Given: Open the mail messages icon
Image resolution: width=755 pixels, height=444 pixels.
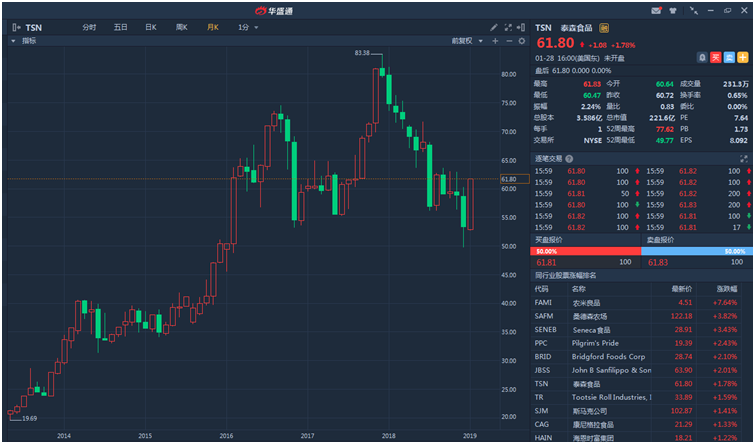Looking at the screenshot, I should tap(656, 11).
